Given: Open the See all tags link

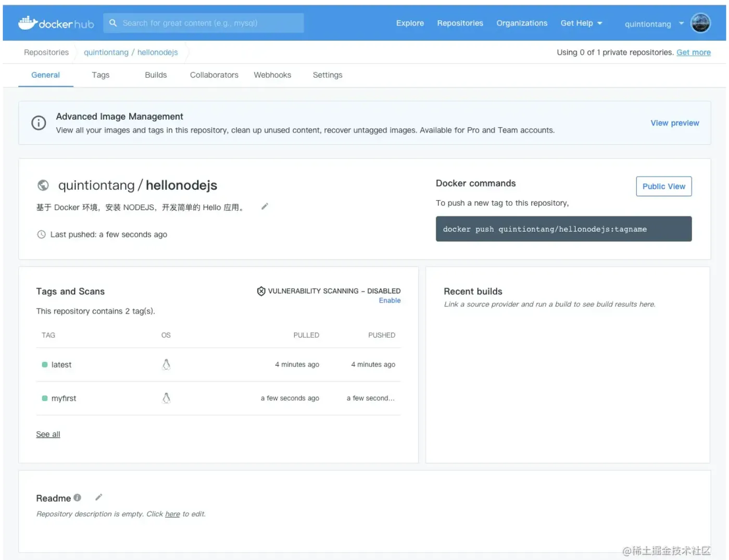Looking at the screenshot, I should pyautogui.click(x=48, y=434).
